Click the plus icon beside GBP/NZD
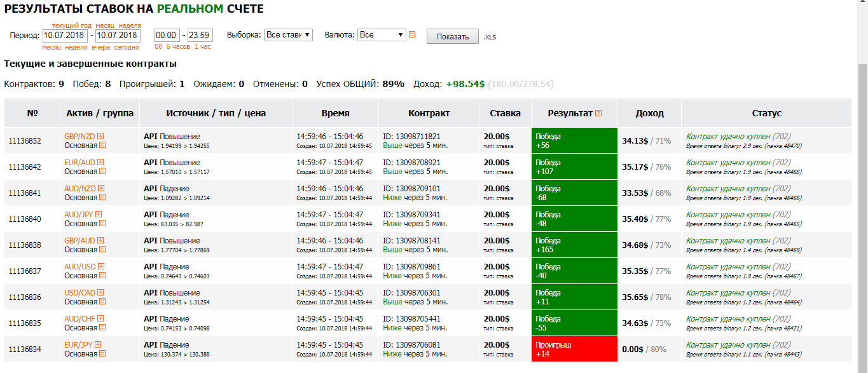Viewport: 868px width, 373px height. pos(100,136)
